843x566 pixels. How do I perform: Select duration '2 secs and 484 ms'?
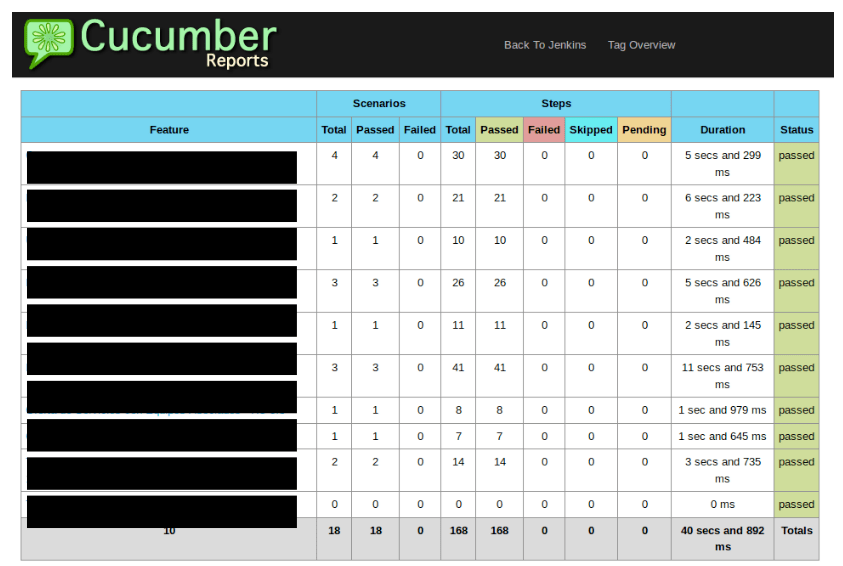point(723,248)
